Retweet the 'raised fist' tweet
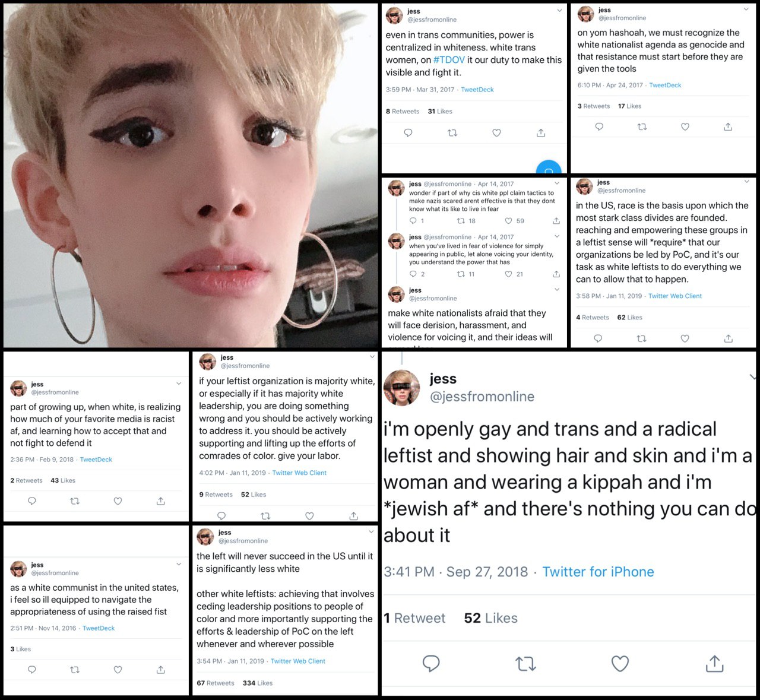The image size is (760, 700). coord(75,670)
